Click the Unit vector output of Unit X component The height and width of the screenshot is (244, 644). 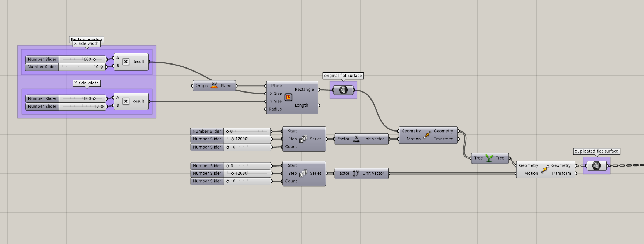click(373, 139)
